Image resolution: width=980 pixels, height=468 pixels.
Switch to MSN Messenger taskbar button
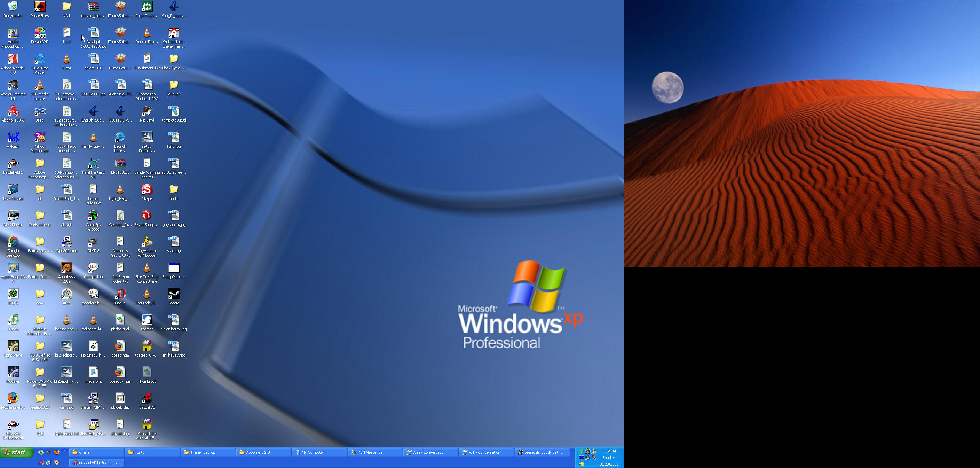[x=375, y=452]
